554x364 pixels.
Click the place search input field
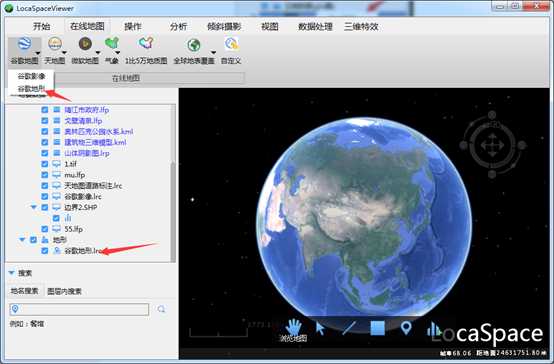click(x=79, y=309)
